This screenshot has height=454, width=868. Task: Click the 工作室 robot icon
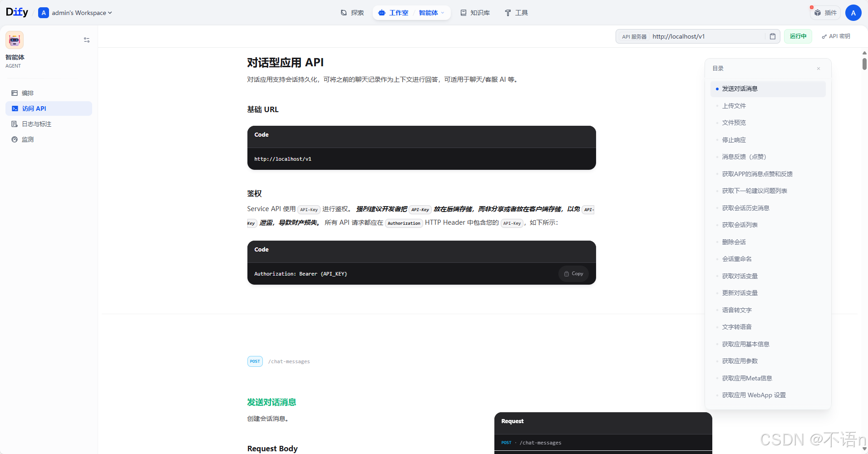[382, 13]
